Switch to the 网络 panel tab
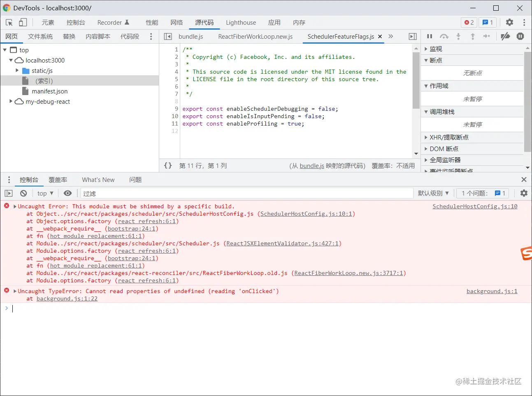532x396 pixels. (177, 23)
